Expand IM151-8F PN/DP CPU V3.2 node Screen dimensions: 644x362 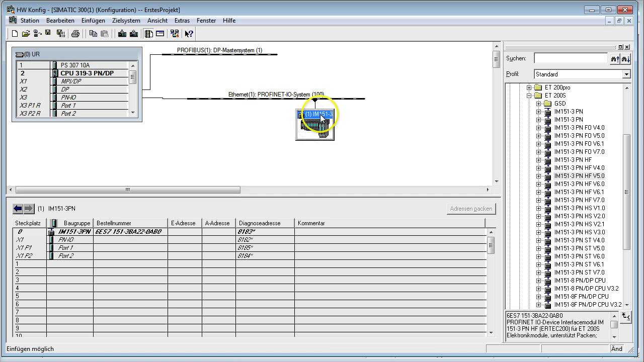pos(538,305)
